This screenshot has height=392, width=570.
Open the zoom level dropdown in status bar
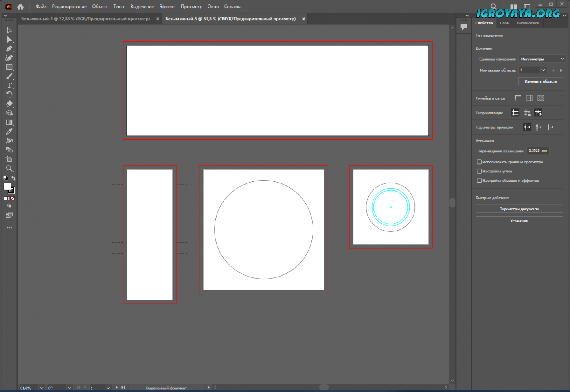[x=42, y=388]
